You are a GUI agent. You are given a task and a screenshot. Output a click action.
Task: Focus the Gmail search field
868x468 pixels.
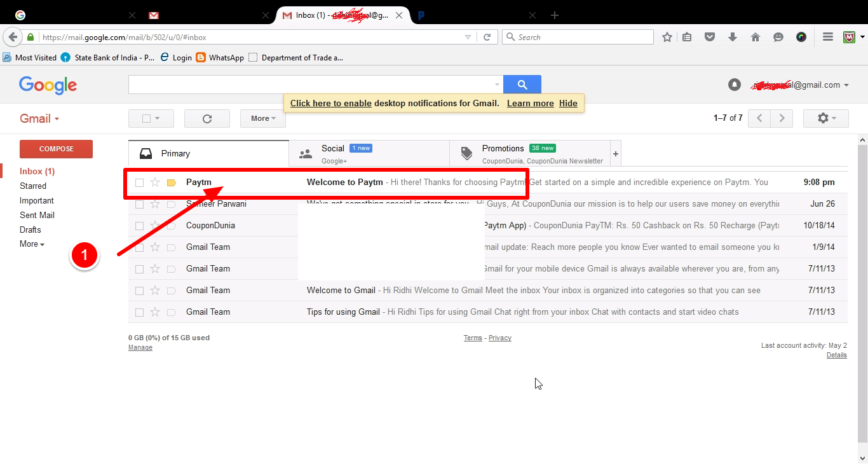[311, 85]
